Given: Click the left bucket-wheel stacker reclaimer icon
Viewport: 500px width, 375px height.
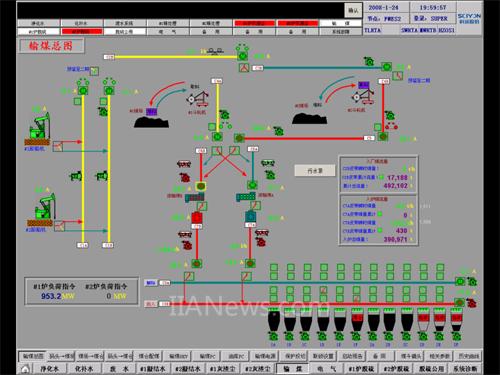Looking at the screenshot, I should [198, 98].
